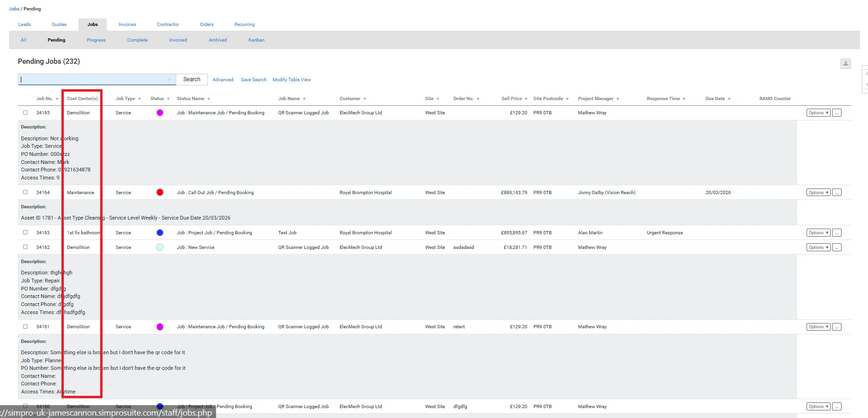Switch to the Quotes tab

pyautogui.click(x=59, y=25)
